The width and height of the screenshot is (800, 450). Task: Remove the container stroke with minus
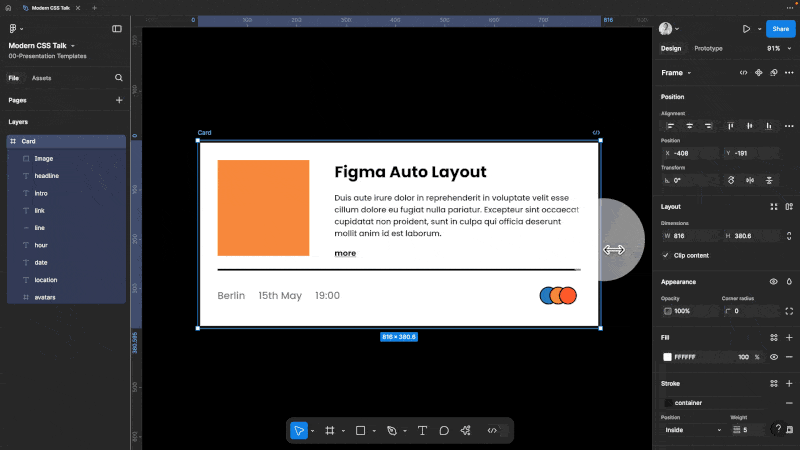point(789,403)
